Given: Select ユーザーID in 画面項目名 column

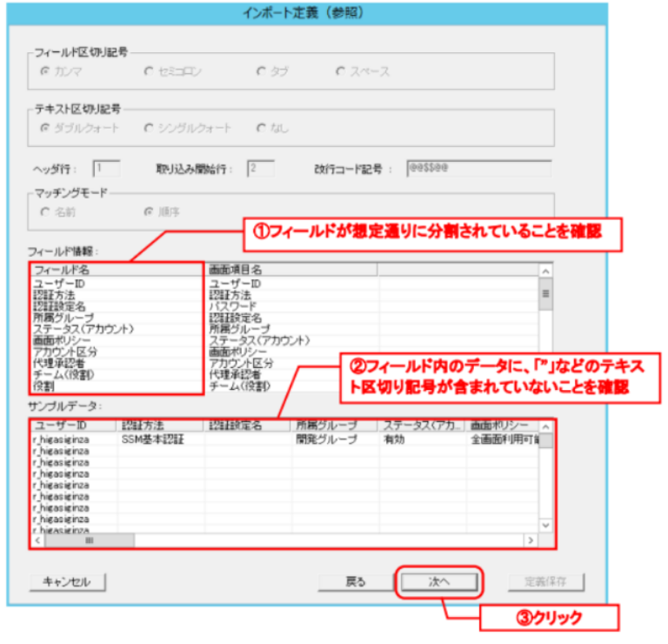Looking at the screenshot, I should tap(235, 284).
